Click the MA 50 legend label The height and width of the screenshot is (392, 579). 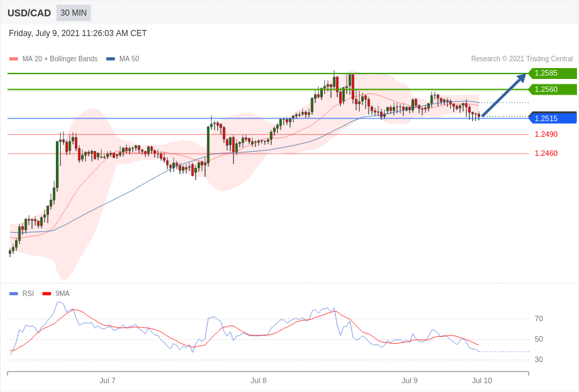(129, 59)
